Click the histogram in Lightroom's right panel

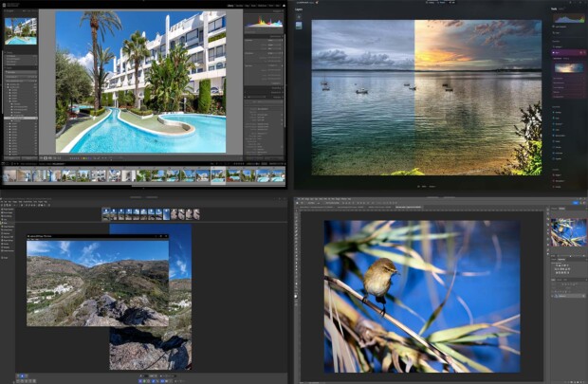coord(266,20)
